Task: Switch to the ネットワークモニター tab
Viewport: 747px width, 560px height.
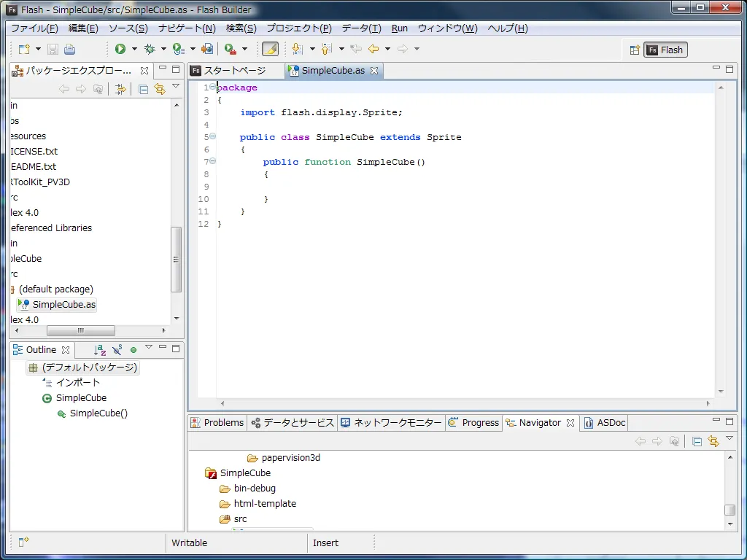Action: click(392, 423)
